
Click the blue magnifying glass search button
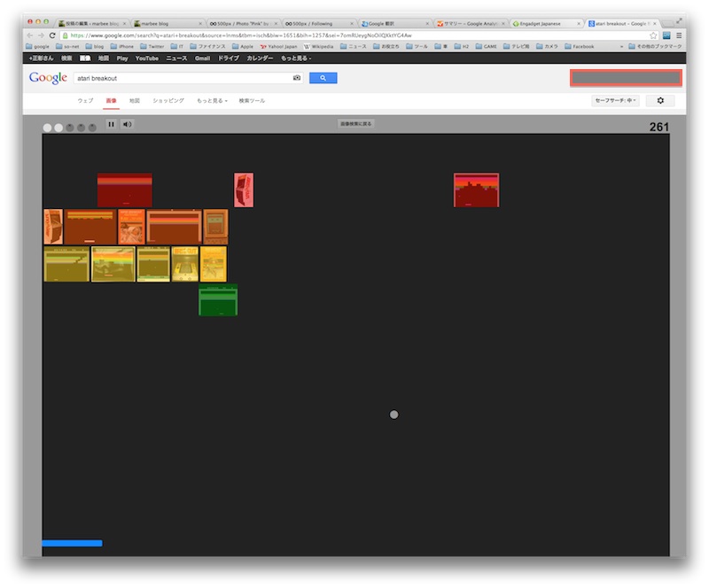pos(323,77)
